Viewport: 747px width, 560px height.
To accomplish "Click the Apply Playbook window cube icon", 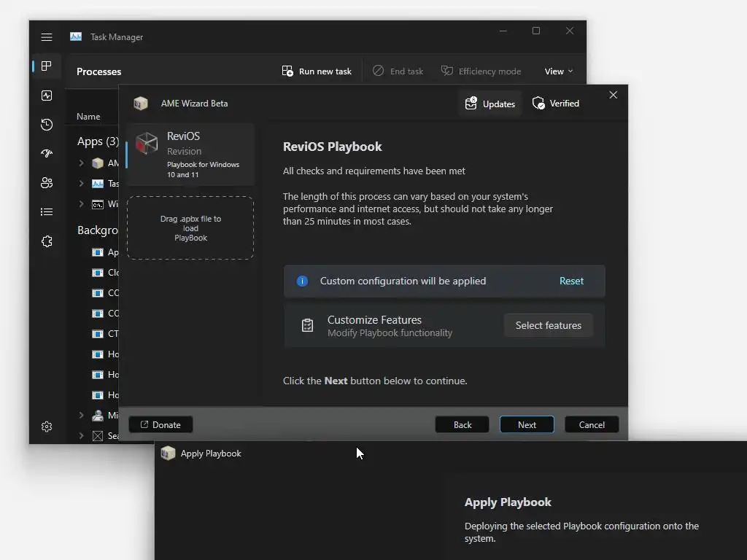I will (168, 453).
